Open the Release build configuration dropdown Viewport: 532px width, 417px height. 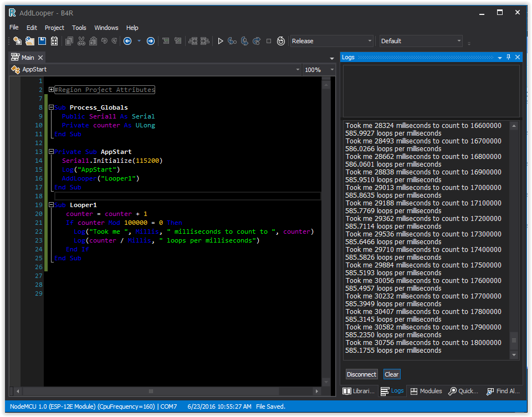331,41
